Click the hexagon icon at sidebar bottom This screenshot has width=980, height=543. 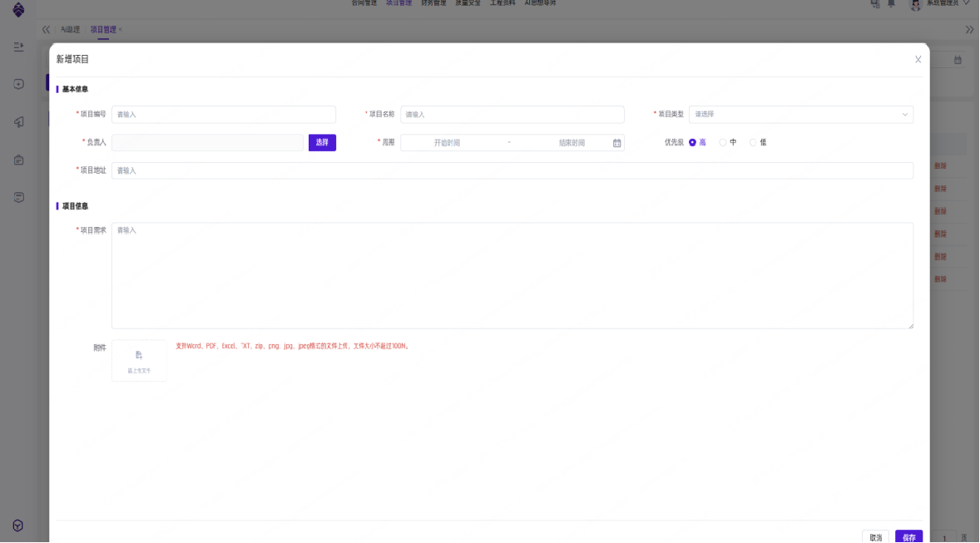[18, 526]
